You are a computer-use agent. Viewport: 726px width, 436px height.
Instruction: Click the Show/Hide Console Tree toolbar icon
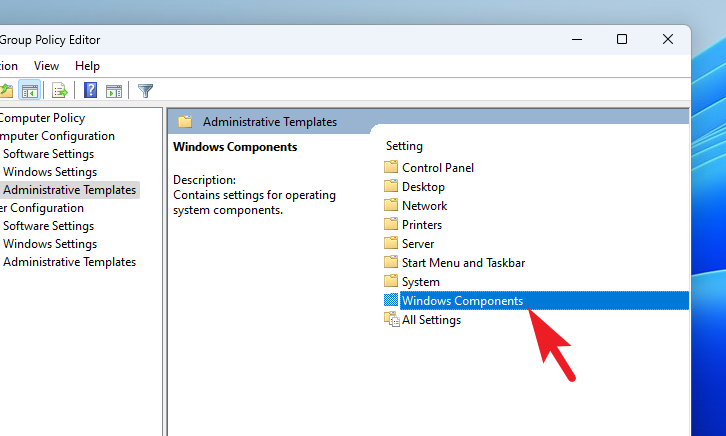coord(30,91)
